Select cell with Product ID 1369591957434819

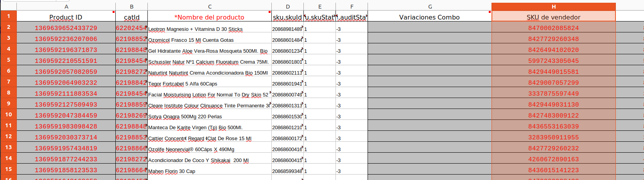66,147
